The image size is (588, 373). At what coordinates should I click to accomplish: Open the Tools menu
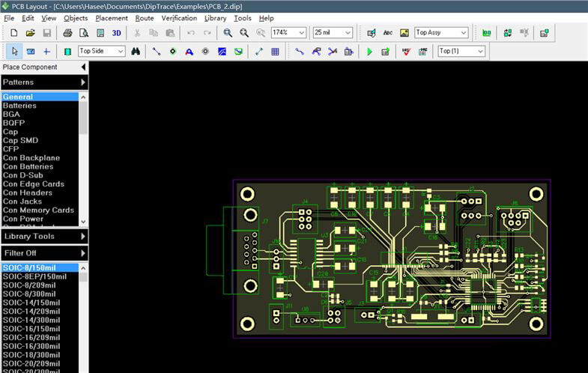(243, 18)
